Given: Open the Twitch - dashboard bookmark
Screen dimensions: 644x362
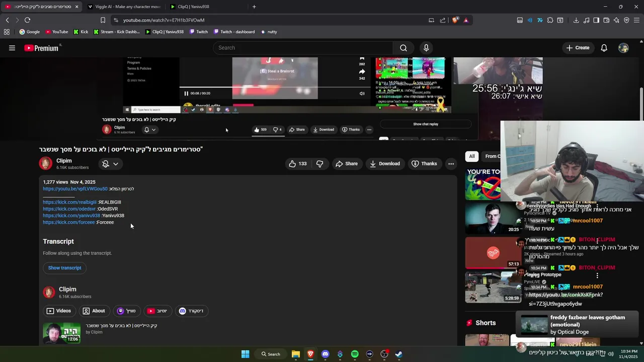Looking at the screenshot, I should [234, 32].
